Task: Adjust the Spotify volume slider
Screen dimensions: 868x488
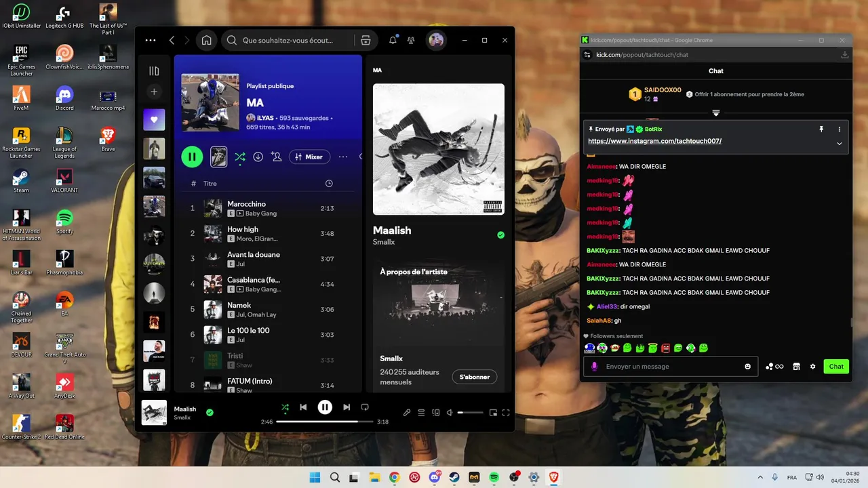Action: coord(470,412)
